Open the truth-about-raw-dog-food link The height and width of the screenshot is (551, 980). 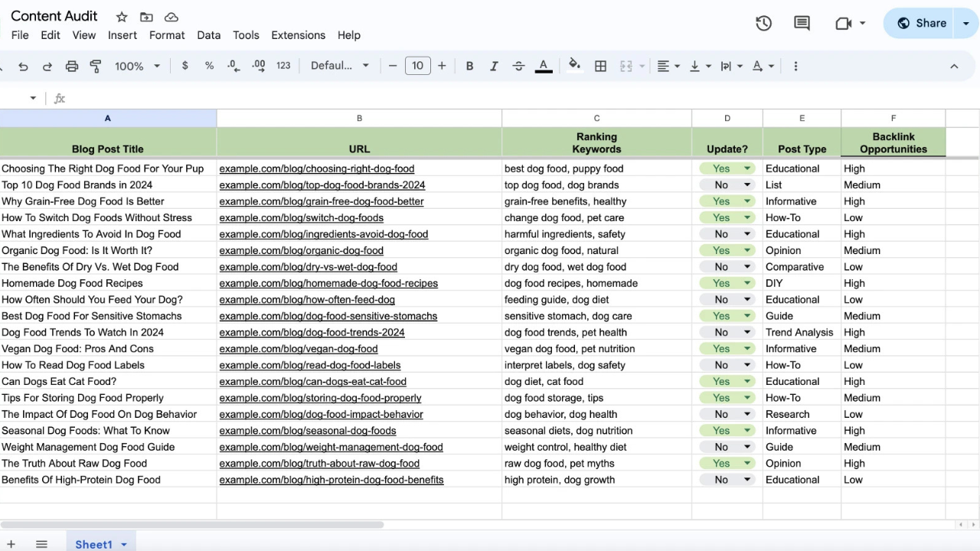tap(319, 463)
